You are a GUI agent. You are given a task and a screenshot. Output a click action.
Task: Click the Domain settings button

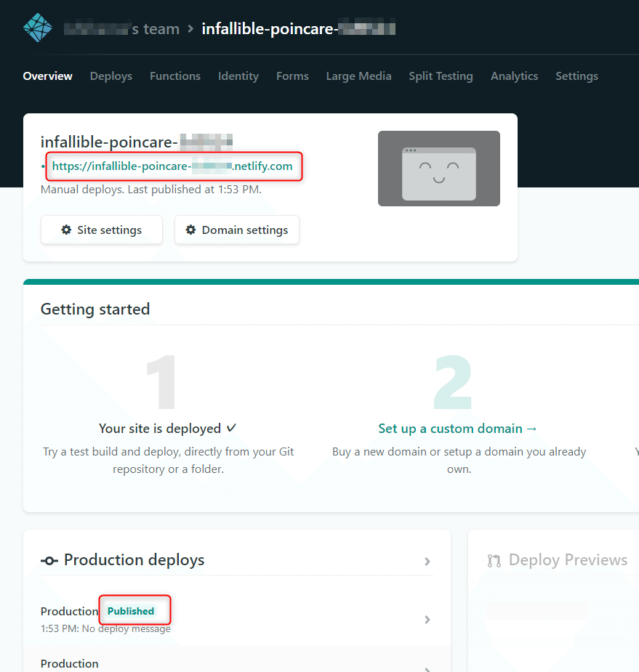click(237, 230)
